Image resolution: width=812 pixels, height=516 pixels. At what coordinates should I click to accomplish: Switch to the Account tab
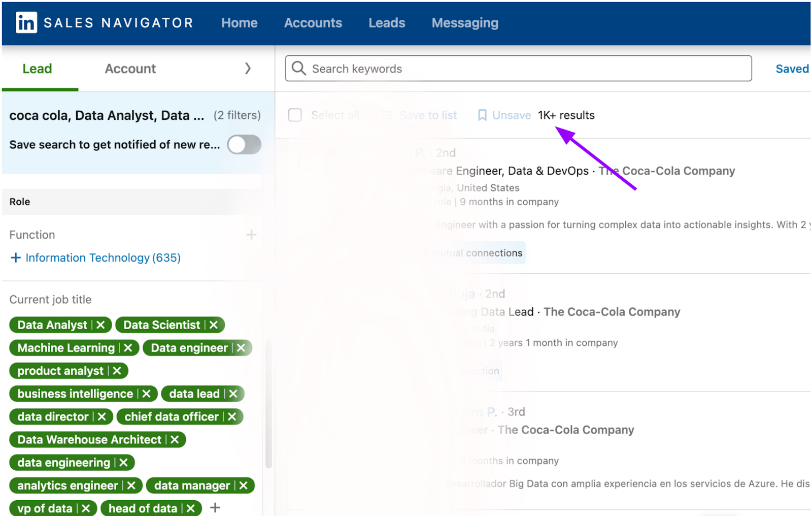coord(130,69)
